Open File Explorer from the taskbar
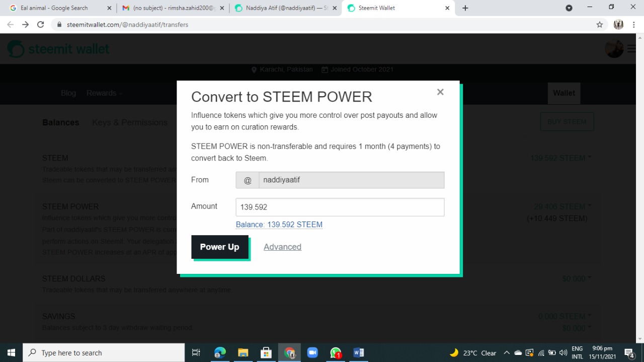The image size is (644, 362). click(243, 352)
